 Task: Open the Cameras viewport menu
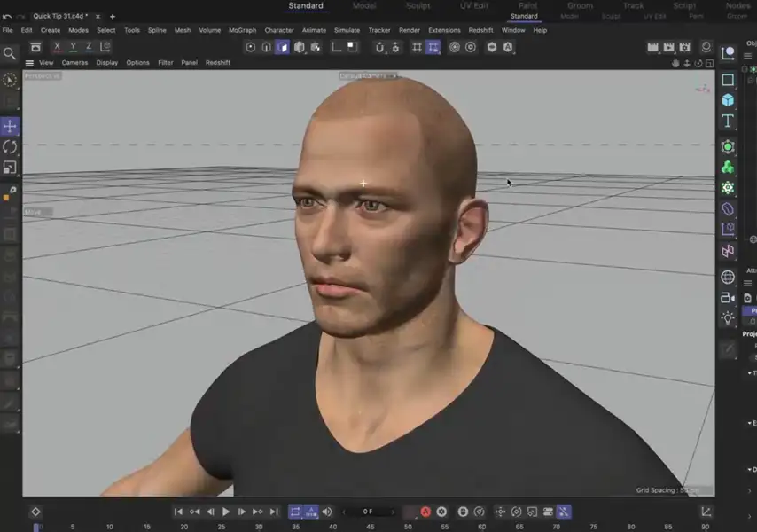tap(75, 63)
